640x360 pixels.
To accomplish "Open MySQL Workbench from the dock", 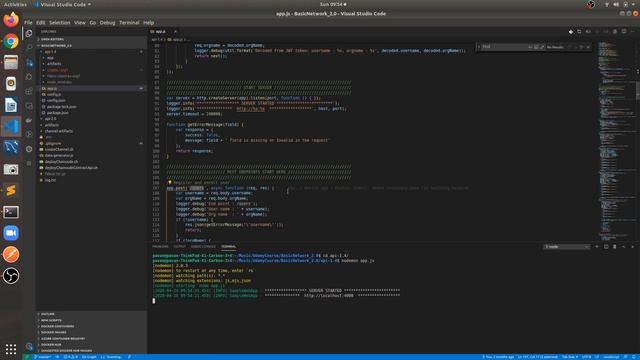I will 11,147.
